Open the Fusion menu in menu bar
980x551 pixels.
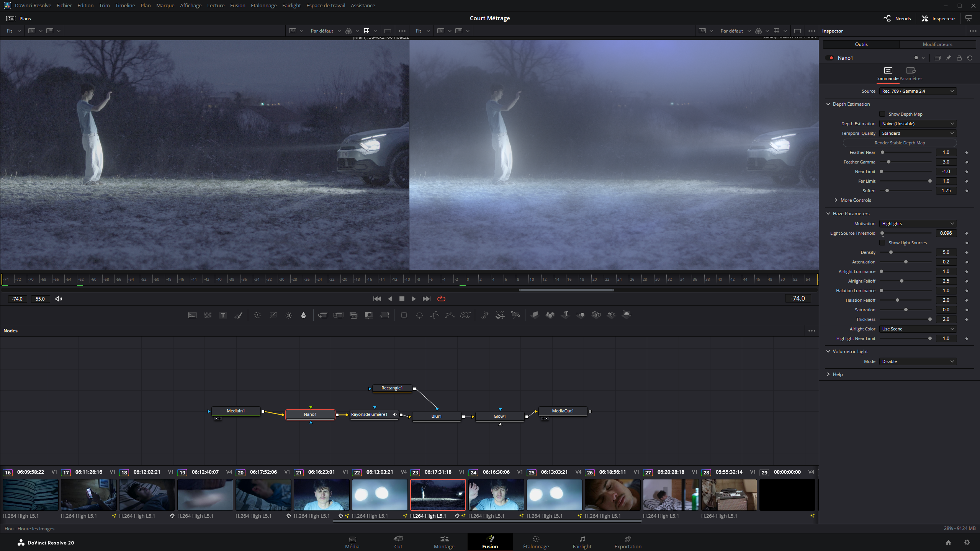[x=237, y=5]
